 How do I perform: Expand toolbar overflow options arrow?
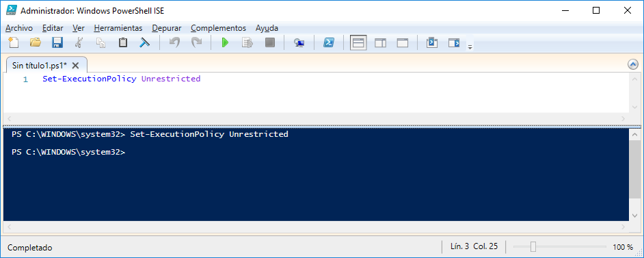click(470, 47)
